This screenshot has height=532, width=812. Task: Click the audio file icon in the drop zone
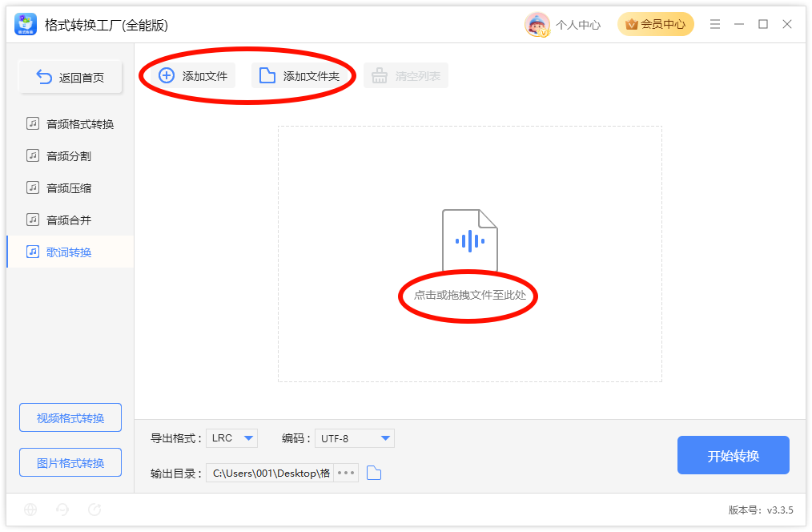click(470, 240)
